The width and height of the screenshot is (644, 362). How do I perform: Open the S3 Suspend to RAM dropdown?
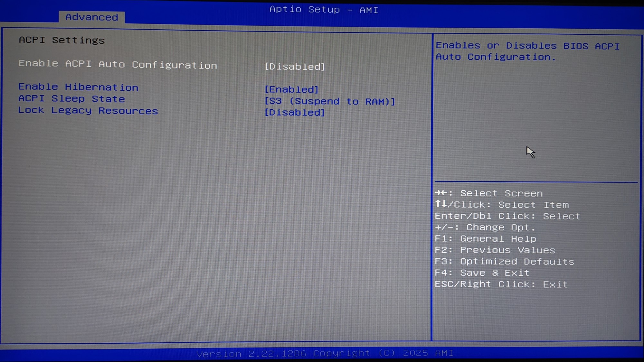(329, 101)
